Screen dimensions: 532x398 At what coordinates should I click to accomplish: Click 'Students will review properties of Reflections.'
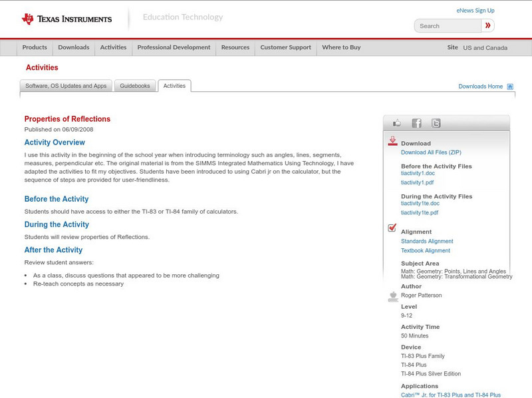pyautogui.click(x=87, y=237)
